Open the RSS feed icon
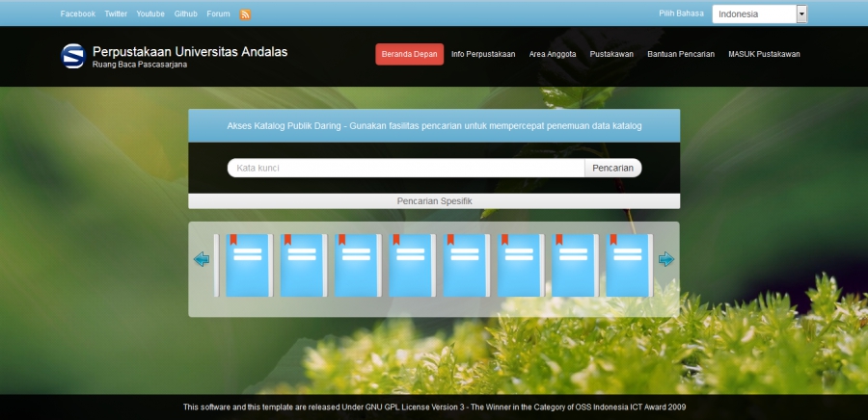Image resolution: width=868 pixels, height=420 pixels. click(x=245, y=14)
